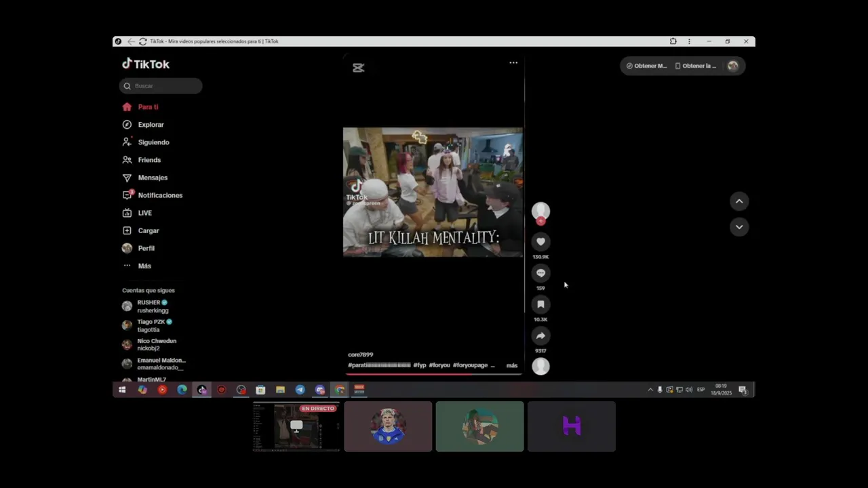Click Obtener la... app button
Viewport: 868px width, 488px height.
[696, 66]
